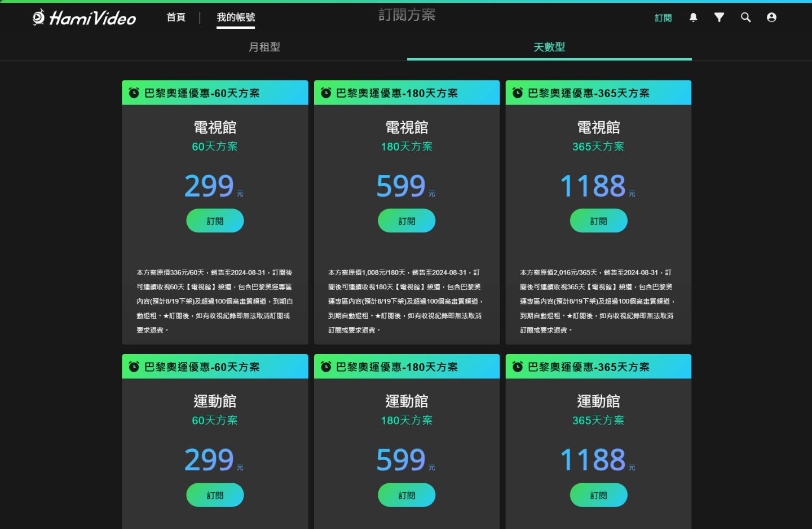The height and width of the screenshot is (529, 812).
Task: Click the 訂閱 link in top-right header
Action: [x=663, y=18]
